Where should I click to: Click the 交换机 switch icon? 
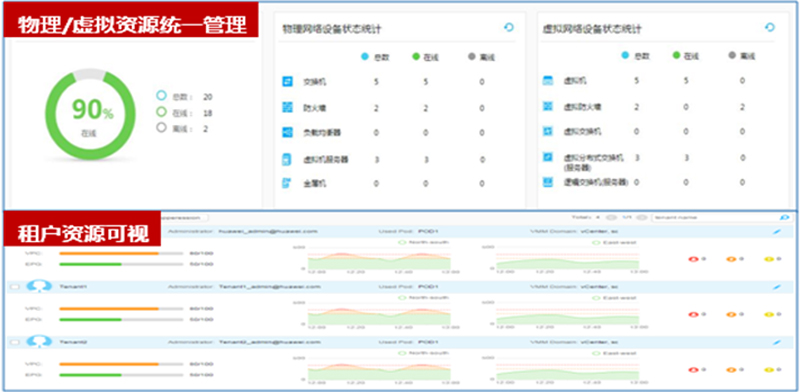(287, 81)
